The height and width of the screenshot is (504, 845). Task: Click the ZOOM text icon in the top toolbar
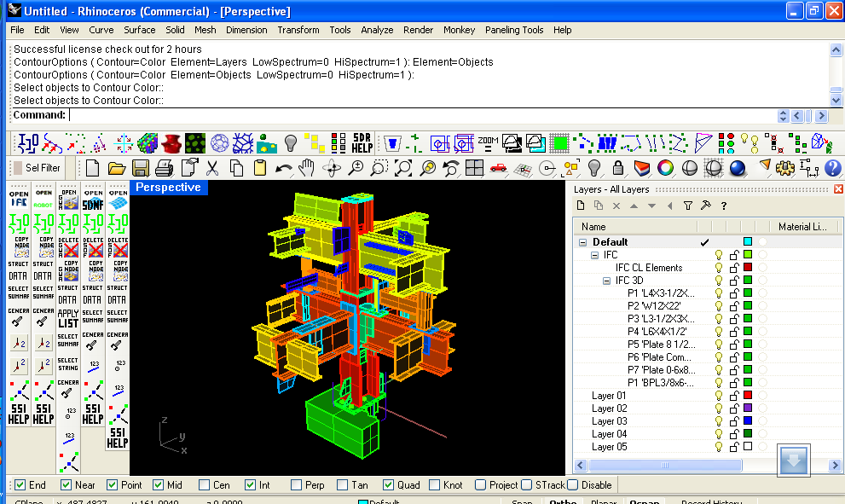click(488, 143)
